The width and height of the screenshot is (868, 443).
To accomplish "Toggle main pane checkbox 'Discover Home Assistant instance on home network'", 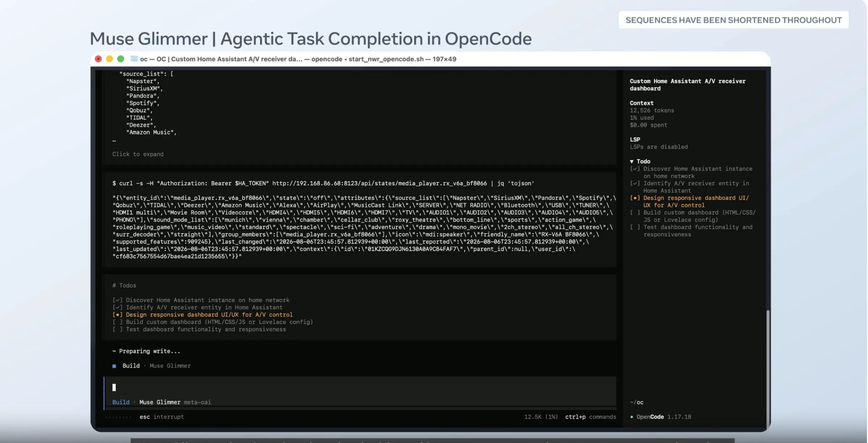I will [117, 300].
